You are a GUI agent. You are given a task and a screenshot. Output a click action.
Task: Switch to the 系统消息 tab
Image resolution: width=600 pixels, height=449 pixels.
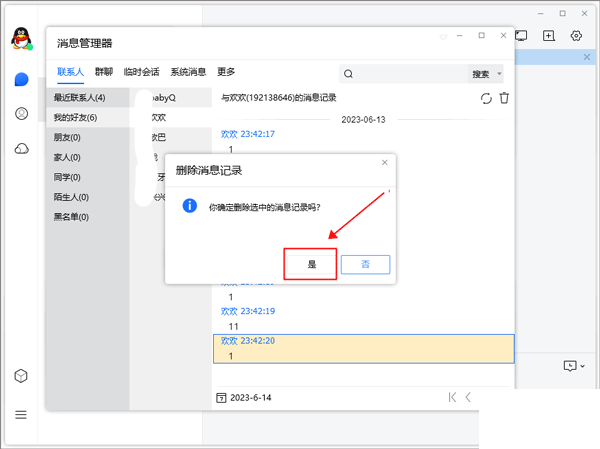[x=188, y=72]
